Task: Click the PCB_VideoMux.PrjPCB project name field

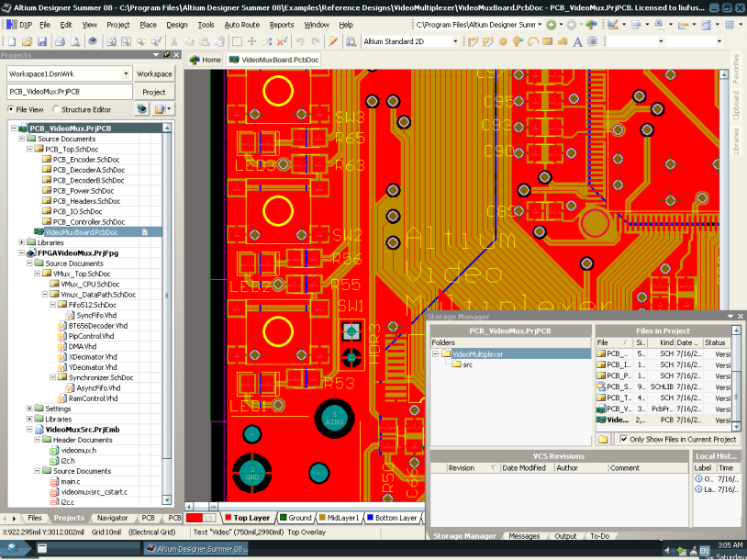Action: (70, 92)
